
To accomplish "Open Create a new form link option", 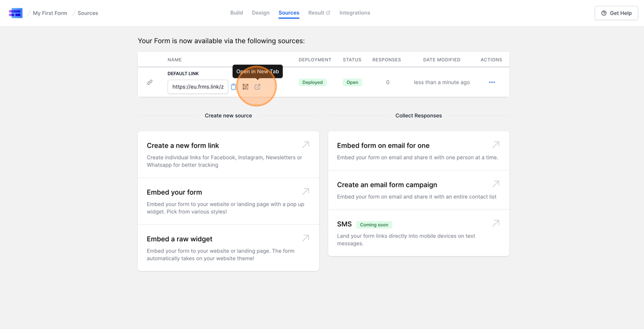I will click(x=228, y=154).
